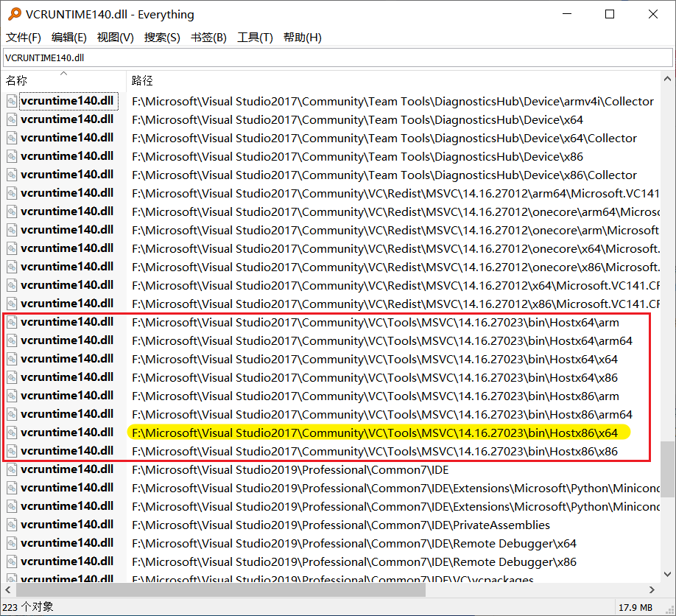Click path ending in bin\Hostx86\x86

pyautogui.click(x=375, y=451)
